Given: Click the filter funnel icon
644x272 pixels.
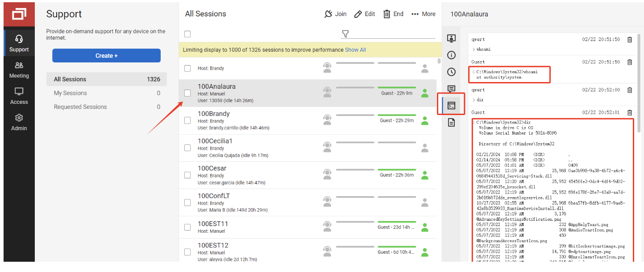Looking at the screenshot, I should point(345,34).
